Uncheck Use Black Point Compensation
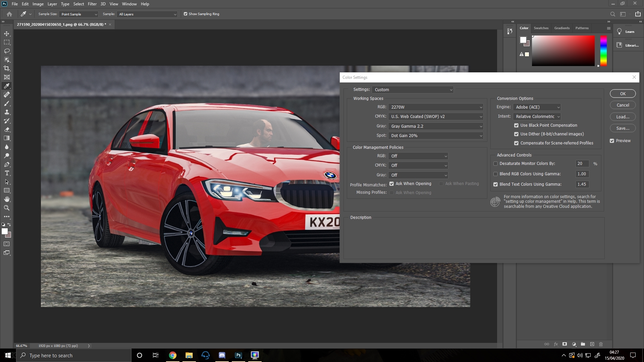This screenshot has width=644, height=362. click(x=516, y=125)
